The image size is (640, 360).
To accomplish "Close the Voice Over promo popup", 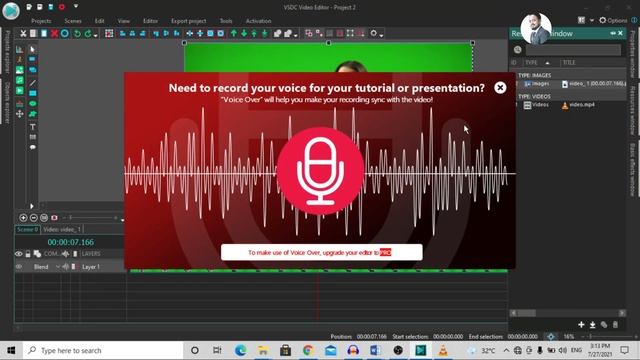I will [x=500, y=87].
